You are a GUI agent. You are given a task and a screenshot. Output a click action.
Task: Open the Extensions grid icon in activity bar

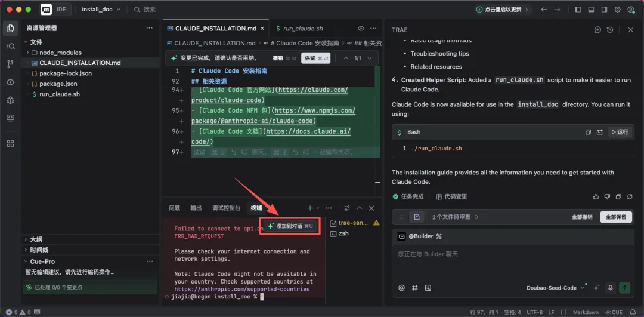[x=10, y=143]
